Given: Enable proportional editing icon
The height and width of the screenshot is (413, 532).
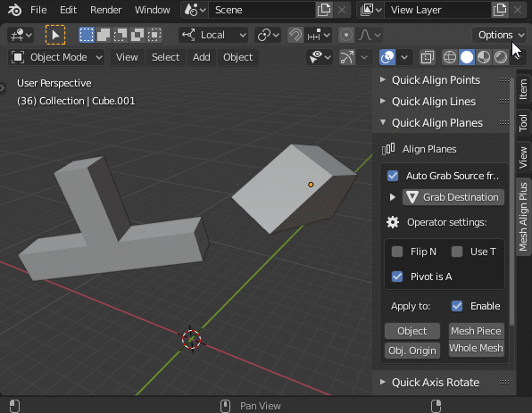Looking at the screenshot, I should click(x=346, y=35).
